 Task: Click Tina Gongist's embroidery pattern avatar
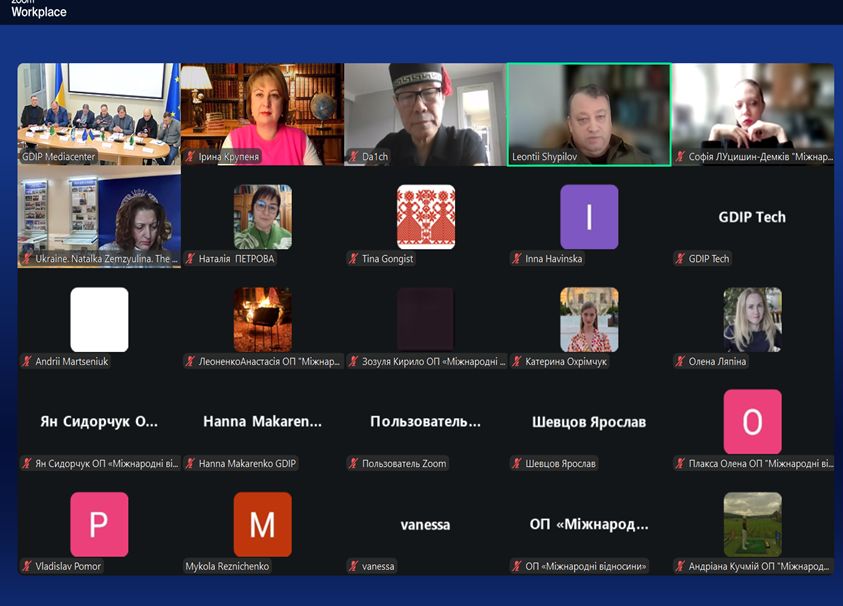click(x=425, y=217)
